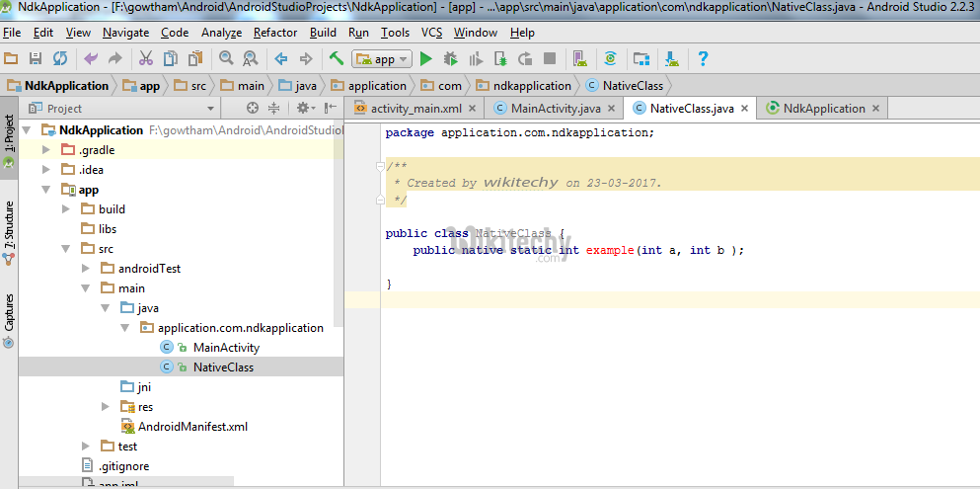
Task: Select AndroidManifest.xml in project tree
Action: click(192, 427)
